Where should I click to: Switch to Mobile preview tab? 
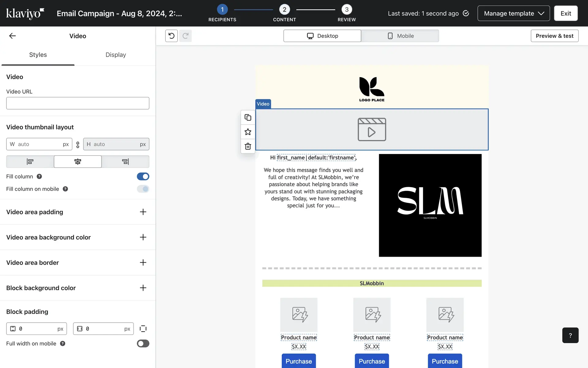[x=400, y=36]
